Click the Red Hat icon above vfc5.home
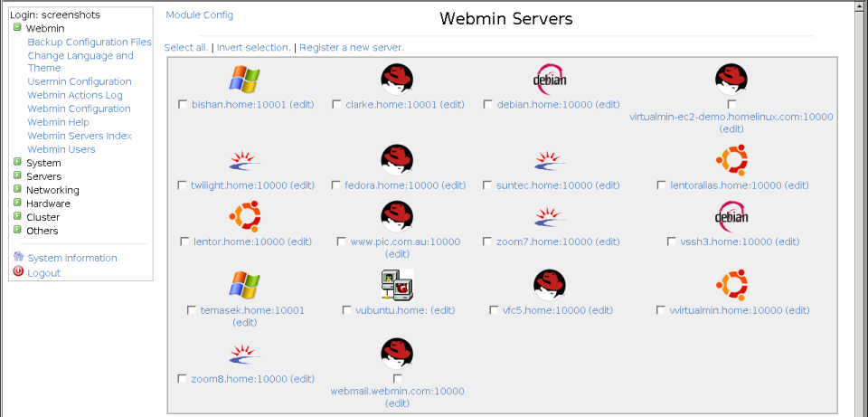This screenshot has width=868, height=417. coord(550,285)
